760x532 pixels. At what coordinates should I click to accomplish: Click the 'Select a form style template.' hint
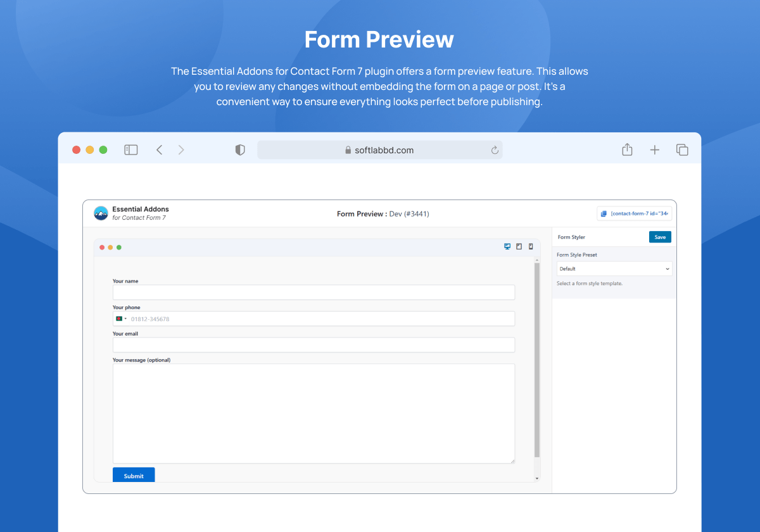coord(590,284)
